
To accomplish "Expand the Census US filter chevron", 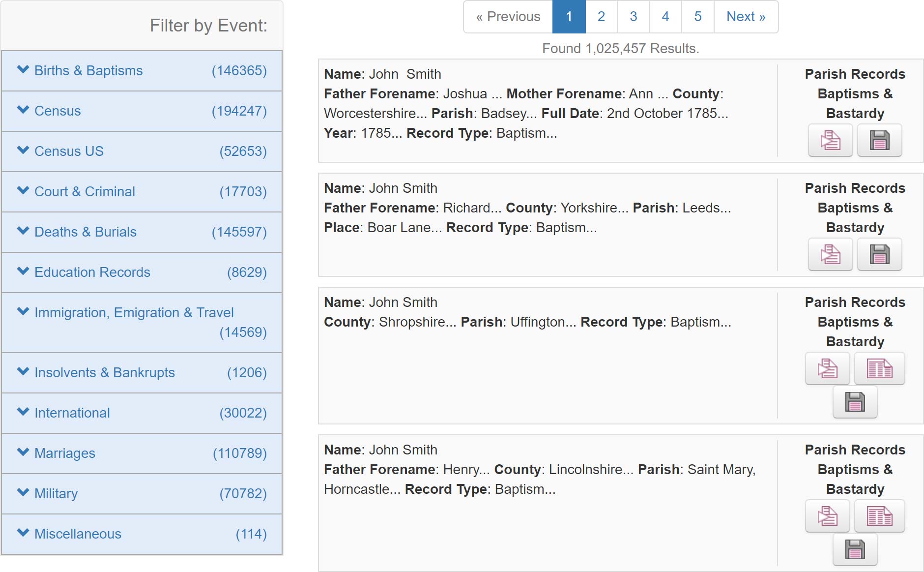I will pyautogui.click(x=23, y=150).
